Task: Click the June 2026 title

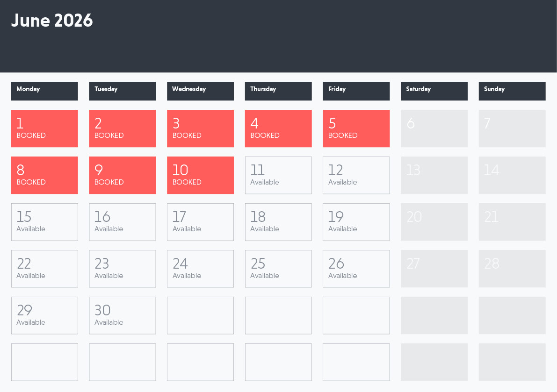Action: click(52, 21)
